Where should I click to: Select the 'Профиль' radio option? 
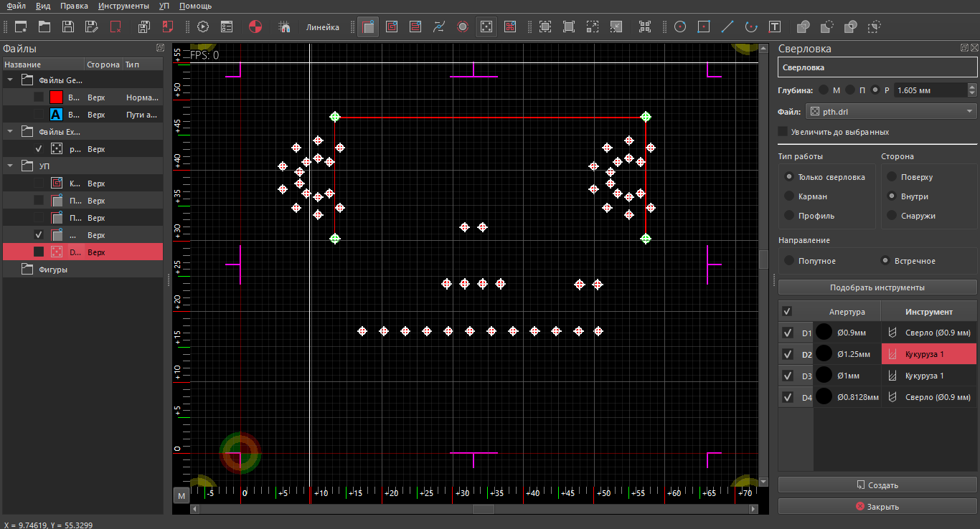coord(790,216)
